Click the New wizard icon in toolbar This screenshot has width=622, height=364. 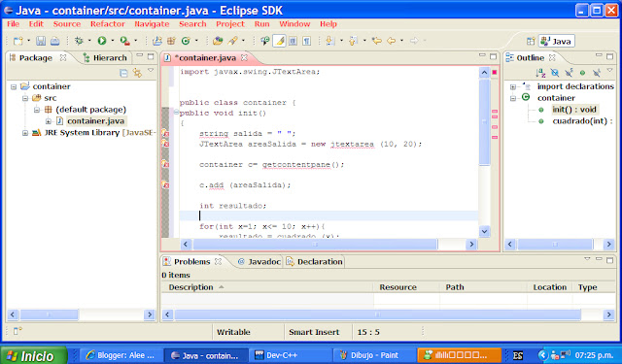[17, 41]
